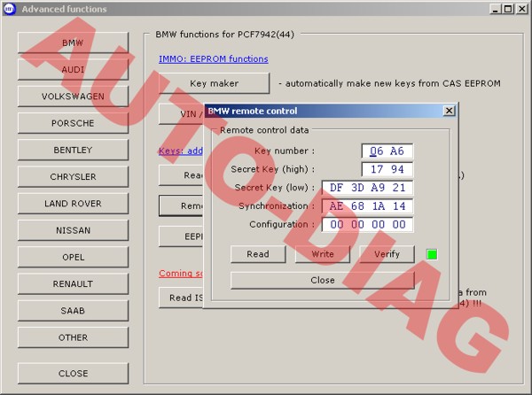This screenshot has height=395, width=532.
Task: Click the OTHER brand button
Action: pyautogui.click(x=73, y=337)
